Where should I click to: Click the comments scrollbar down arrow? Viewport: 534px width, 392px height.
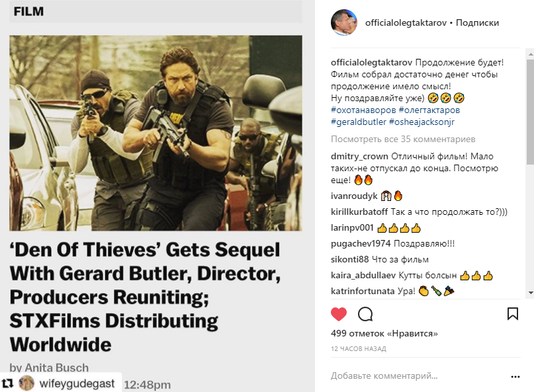click(x=530, y=292)
